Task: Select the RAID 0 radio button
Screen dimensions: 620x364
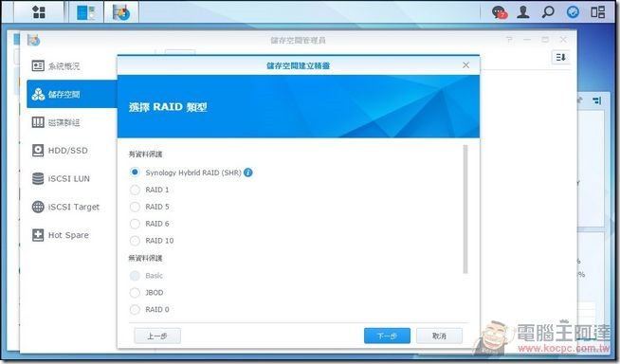Action: (x=135, y=309)
